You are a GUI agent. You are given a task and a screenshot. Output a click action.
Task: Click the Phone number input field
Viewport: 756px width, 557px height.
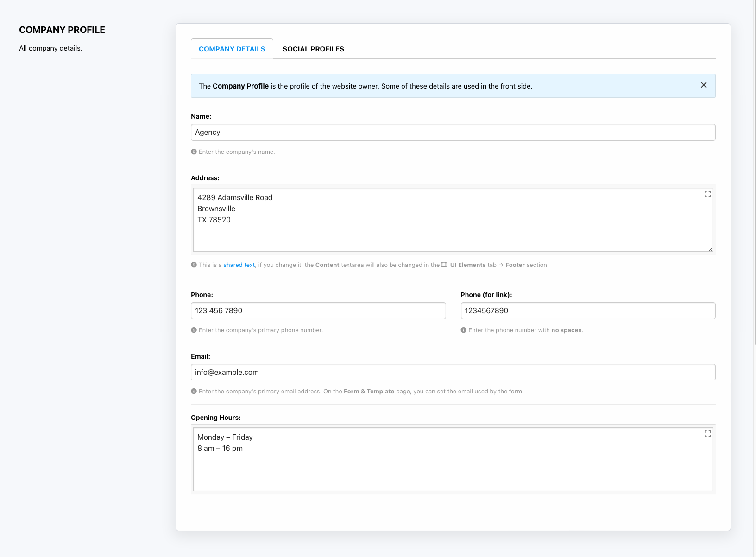[x=318, y=311]
